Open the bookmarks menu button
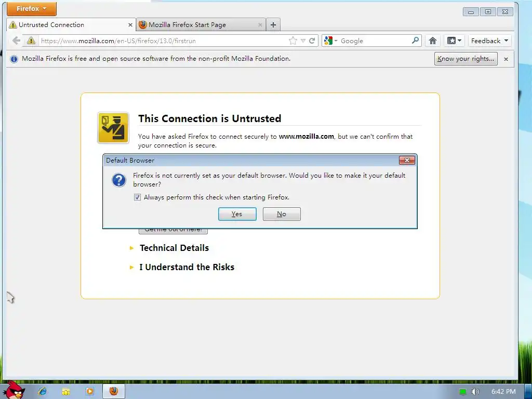 [454, 41]
